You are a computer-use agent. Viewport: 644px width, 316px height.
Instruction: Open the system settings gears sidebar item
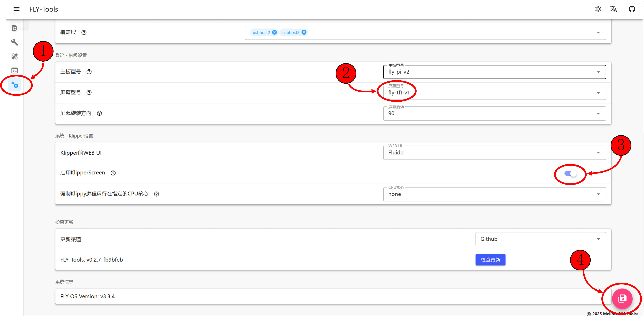click(x=15, y=85)
